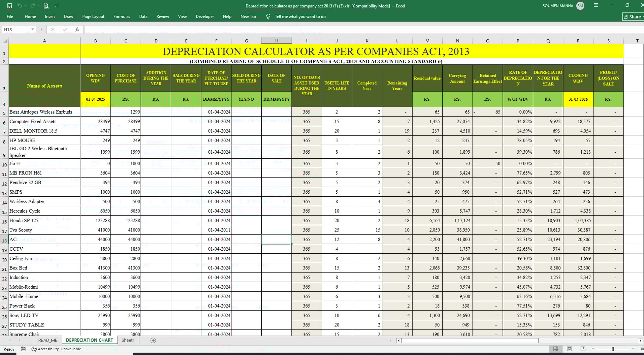Click the zoom slider handle
644x355 pixels.
coord(613,349)
